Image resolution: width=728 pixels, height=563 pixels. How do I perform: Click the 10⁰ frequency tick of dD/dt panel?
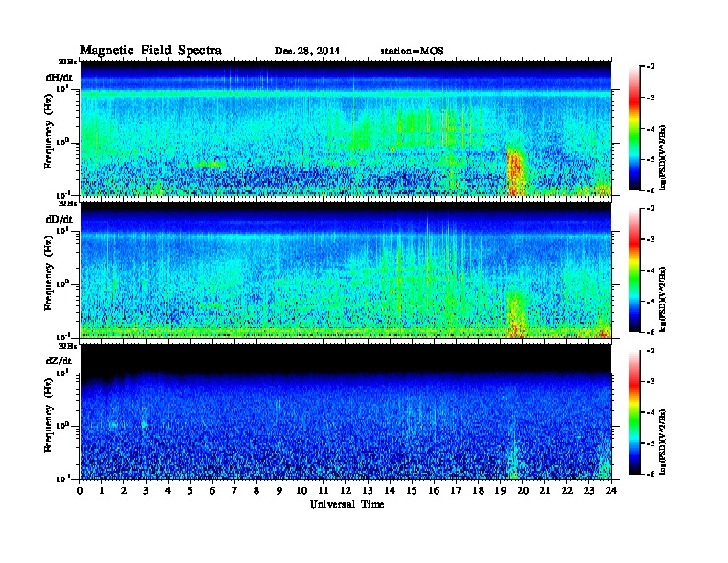click(x=63, y=284)
